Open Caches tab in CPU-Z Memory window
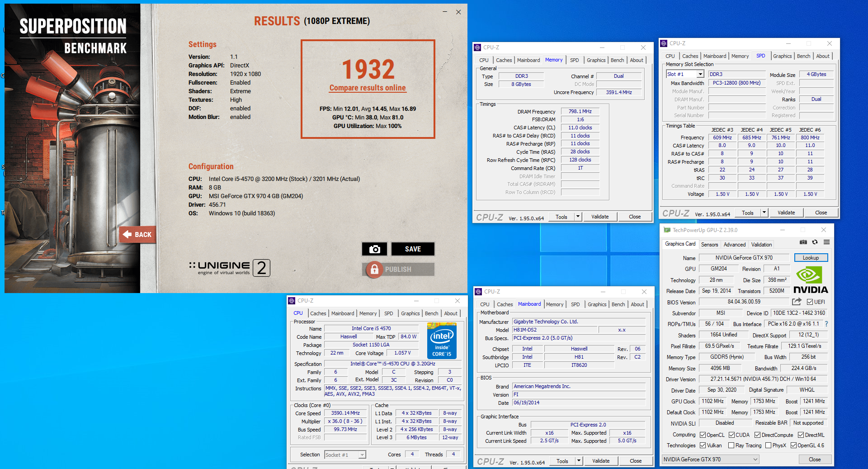This screenshot has height=469, width=868. coord(504,60)
